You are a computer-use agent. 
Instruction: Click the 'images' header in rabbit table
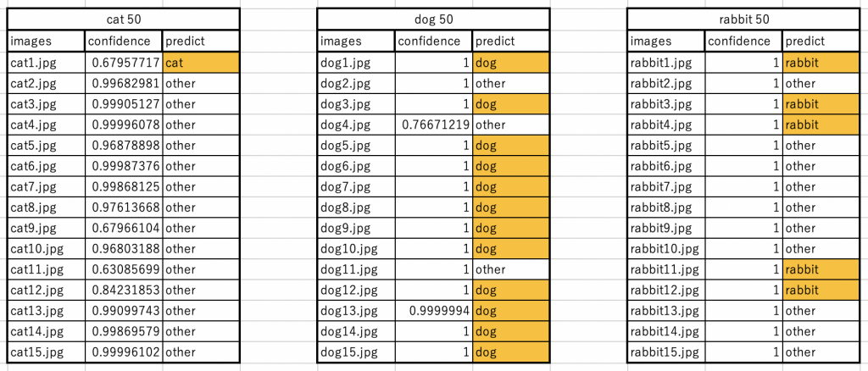coord(665,41)
